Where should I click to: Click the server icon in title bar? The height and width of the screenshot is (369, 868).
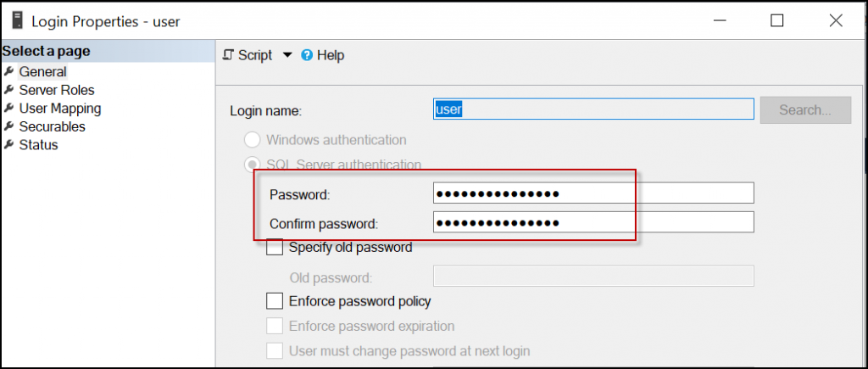(18, 21)
